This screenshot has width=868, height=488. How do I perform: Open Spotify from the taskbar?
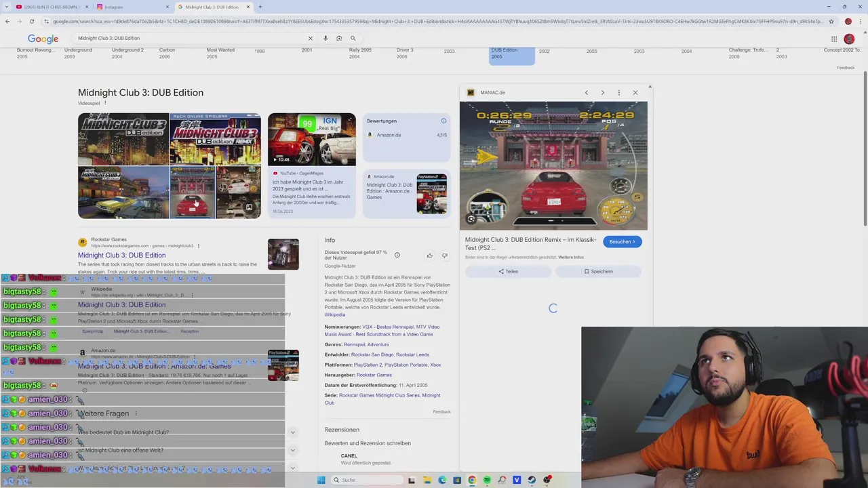tap(487, 480)
